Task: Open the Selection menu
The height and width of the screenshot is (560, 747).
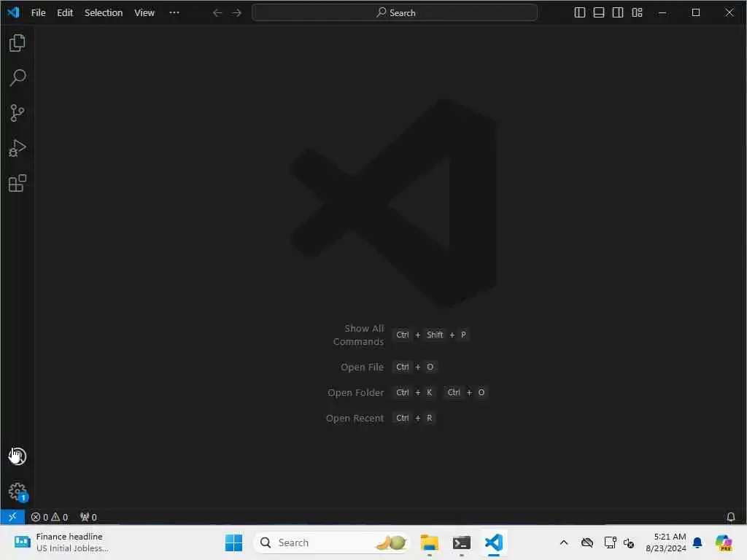Action: (x=104, y=13)
